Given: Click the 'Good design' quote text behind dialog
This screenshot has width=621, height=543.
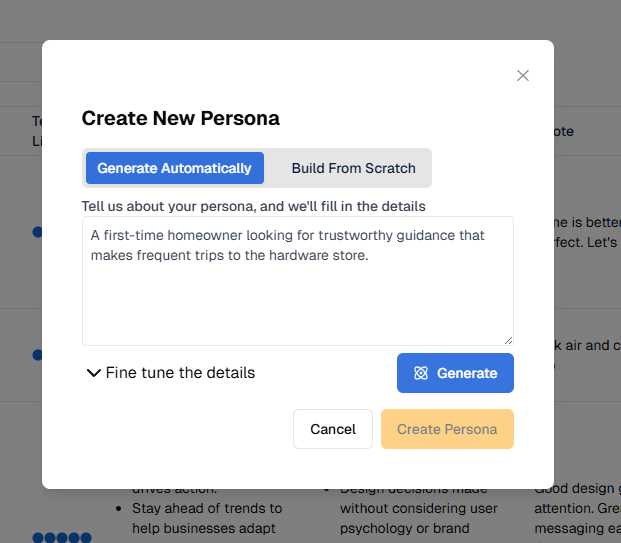Looking at the screenshot, I should [577, 490].
